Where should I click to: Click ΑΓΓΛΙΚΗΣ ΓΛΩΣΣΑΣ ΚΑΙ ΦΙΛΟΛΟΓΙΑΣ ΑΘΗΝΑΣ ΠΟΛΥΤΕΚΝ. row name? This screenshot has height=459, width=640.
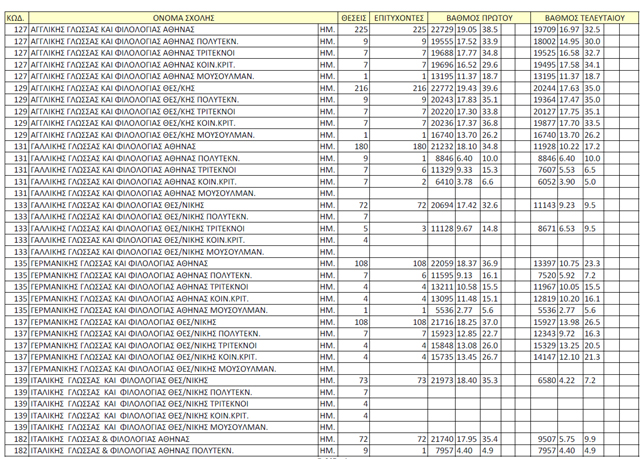pos(140,42)
